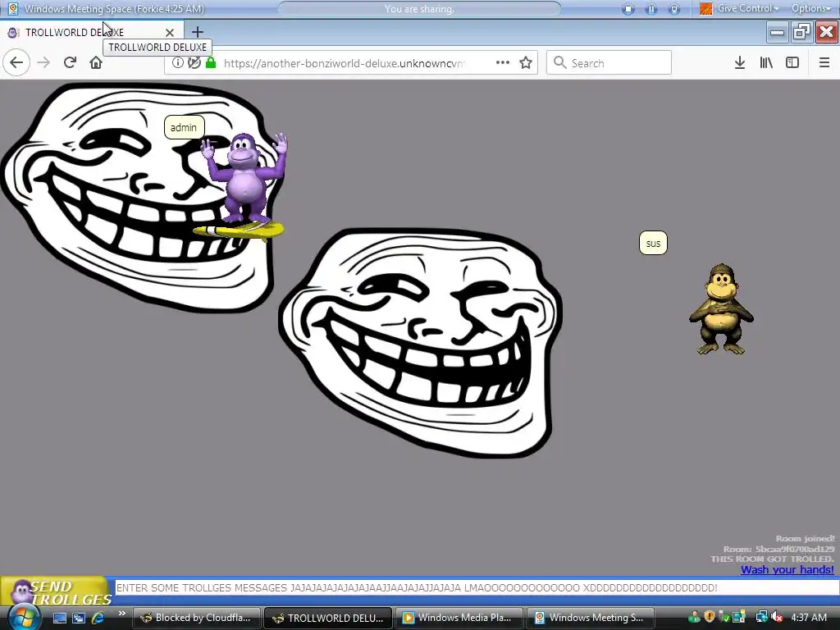Click the browser forward arrow
The width and height of the screenshot is (840, 630).
[43, 62]
